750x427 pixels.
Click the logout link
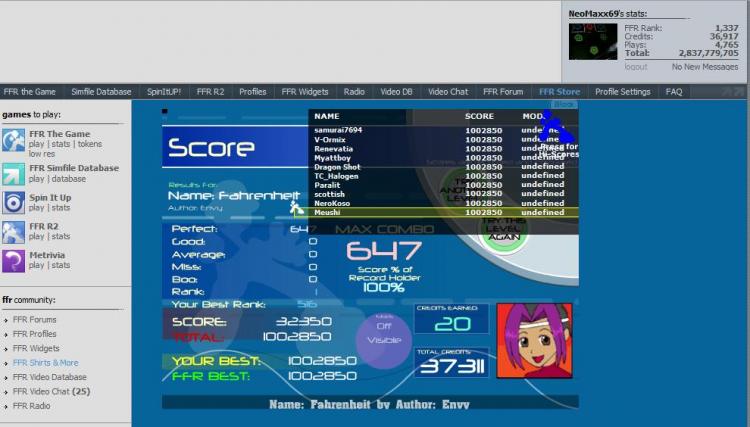pos(636,67)
